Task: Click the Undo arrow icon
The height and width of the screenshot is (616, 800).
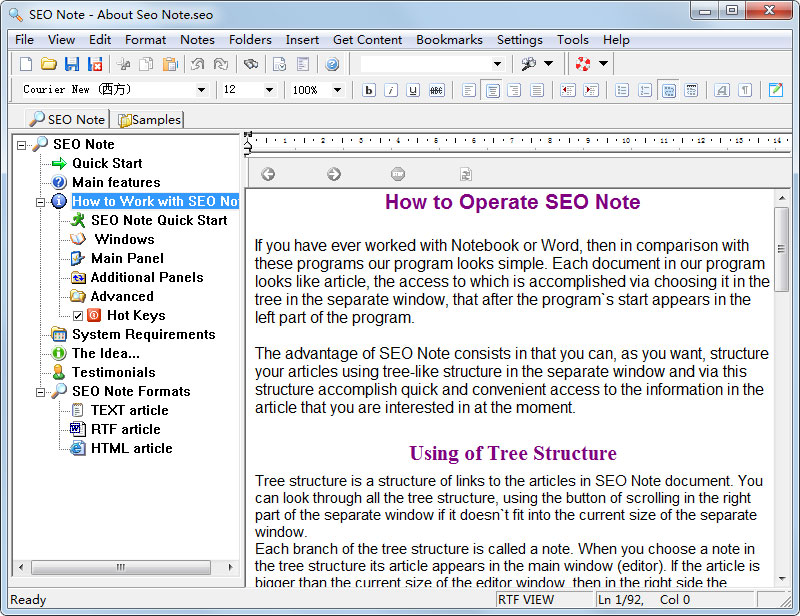Action: [198, 64]
